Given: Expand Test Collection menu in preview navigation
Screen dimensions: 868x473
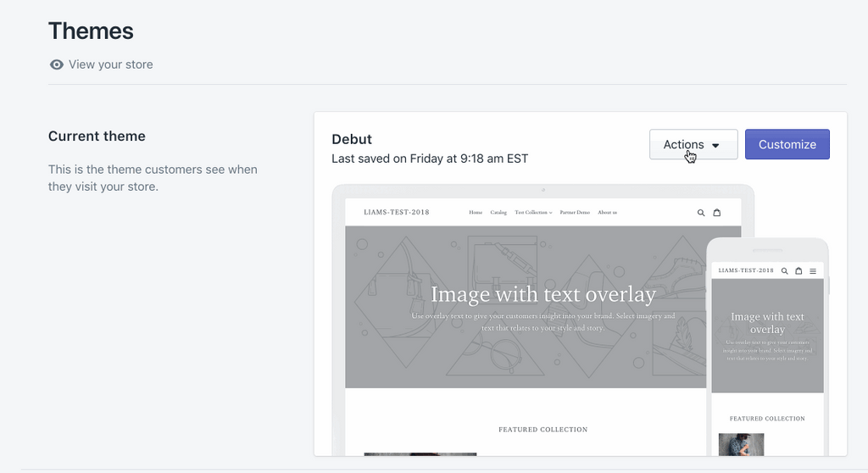Looking at the screenshot, I should click(533, 212).
